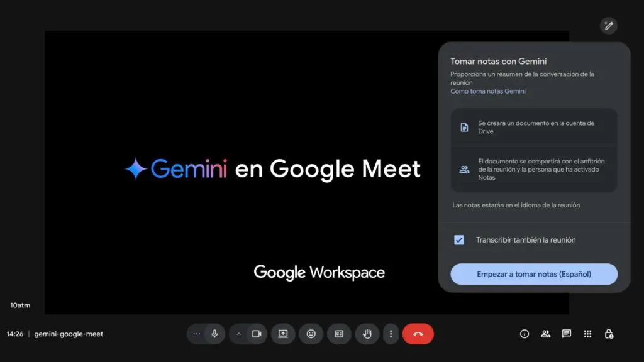Viewport: 644px width, 362px height.
Task: Turn off the camera
Action: pyautogui.click(x=257, y=334)
